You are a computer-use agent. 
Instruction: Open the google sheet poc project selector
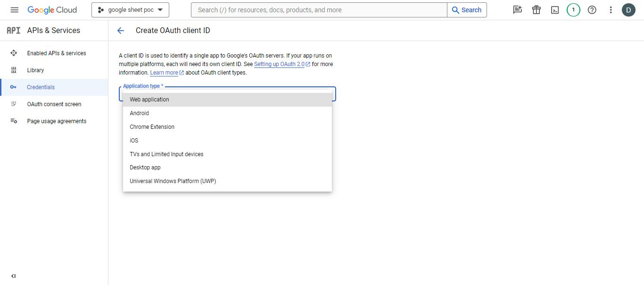pos(130,10)
